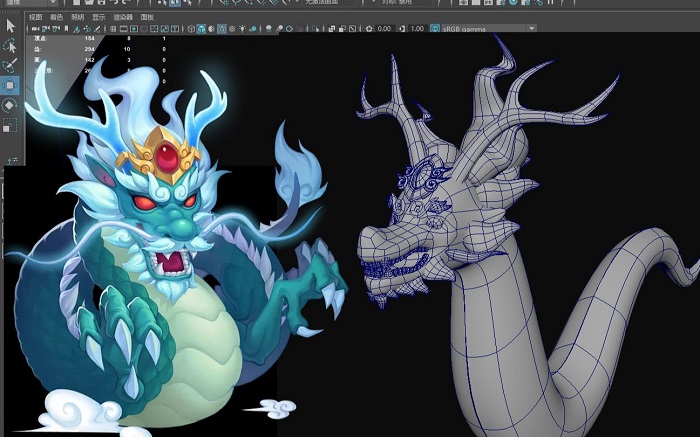Click the color management icon beside sRGB gamma
This screenshot has width=700, height=437.
433,30
